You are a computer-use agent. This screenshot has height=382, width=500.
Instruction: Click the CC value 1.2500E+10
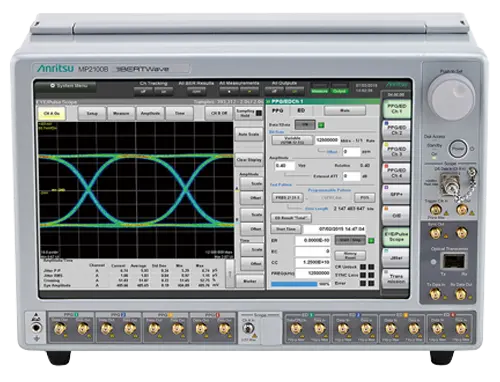coord(313,262)
